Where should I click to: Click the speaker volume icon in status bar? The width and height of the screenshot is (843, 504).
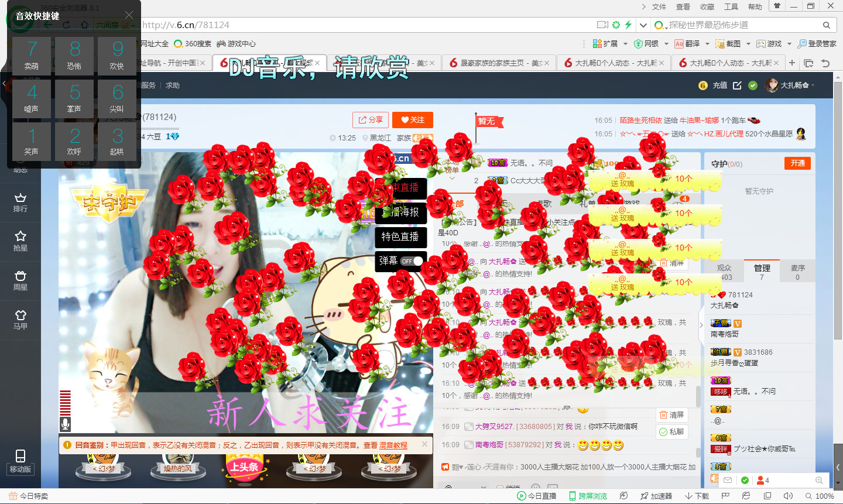coord(788,496)
